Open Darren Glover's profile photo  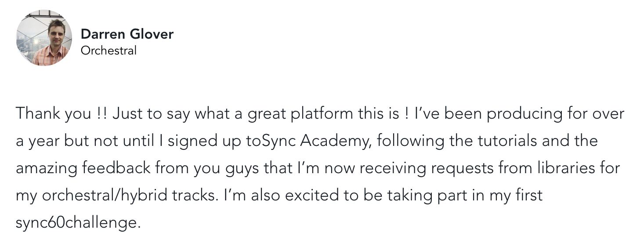[x=44, y=38]
